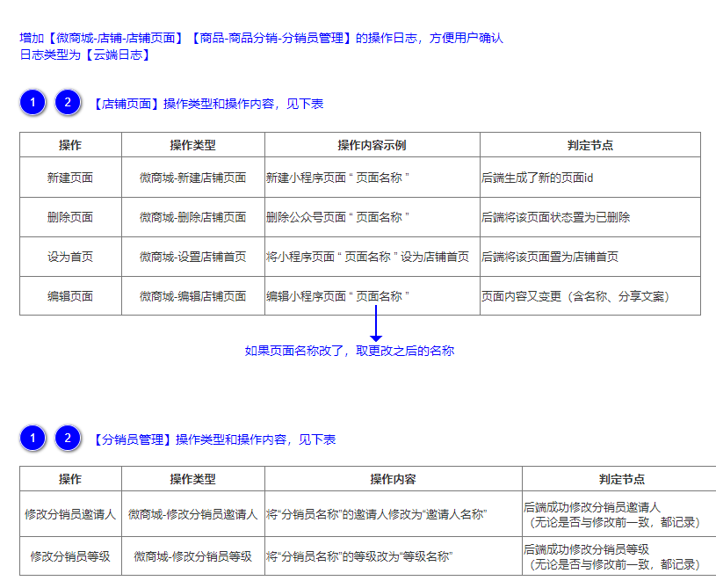Viewport: 716px width, 588px height.
Task: Click badge 1 beside the 分销员管理 heading
Action: click(x=33, y=439)
